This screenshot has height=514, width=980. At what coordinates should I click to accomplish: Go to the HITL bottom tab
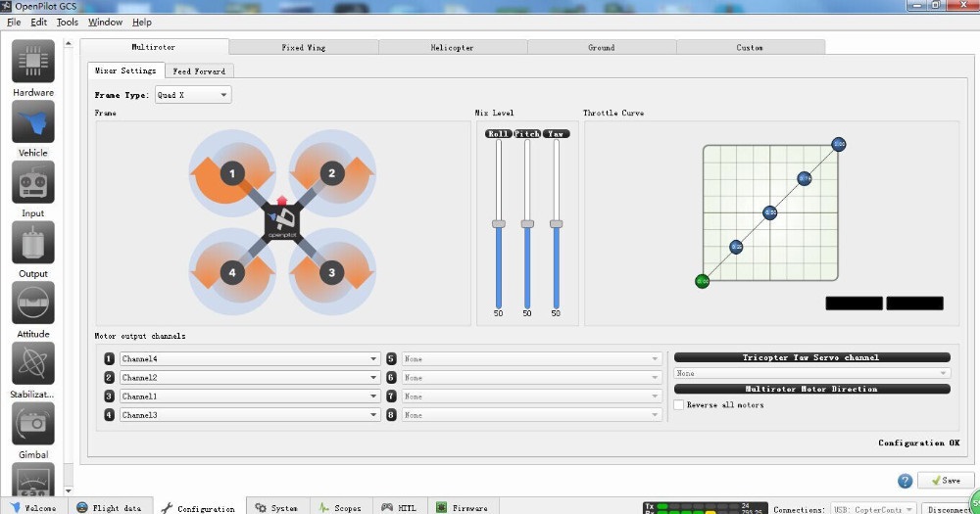click(400, 508)
